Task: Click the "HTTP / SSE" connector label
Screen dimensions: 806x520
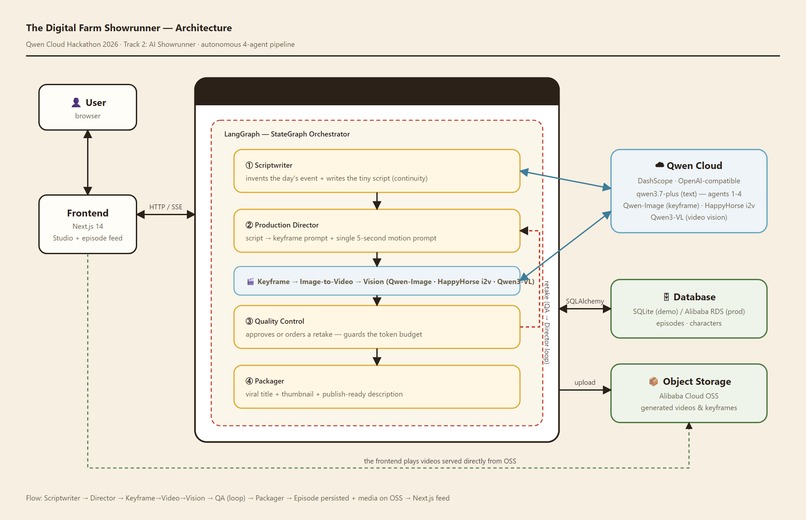Action: (166, 207)
